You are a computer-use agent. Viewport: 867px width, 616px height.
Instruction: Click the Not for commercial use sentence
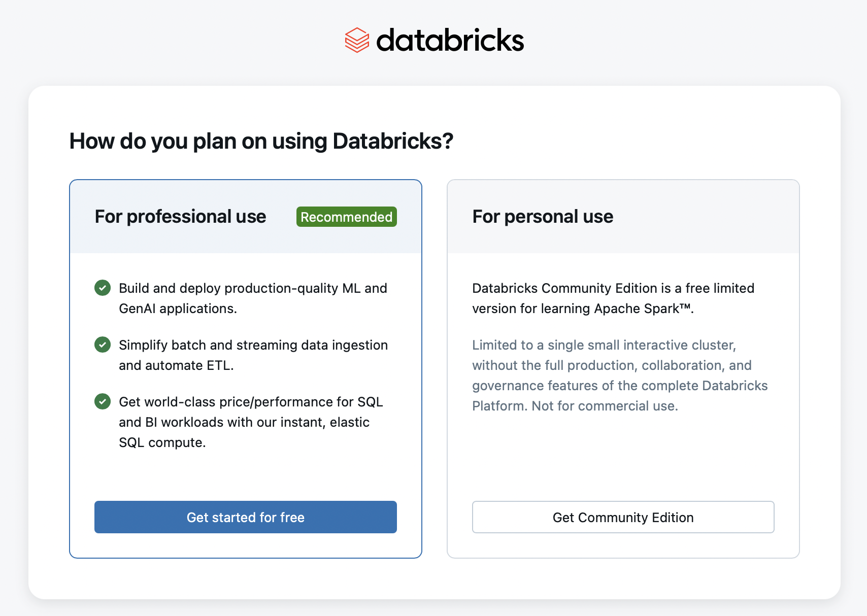coord(605,406)
